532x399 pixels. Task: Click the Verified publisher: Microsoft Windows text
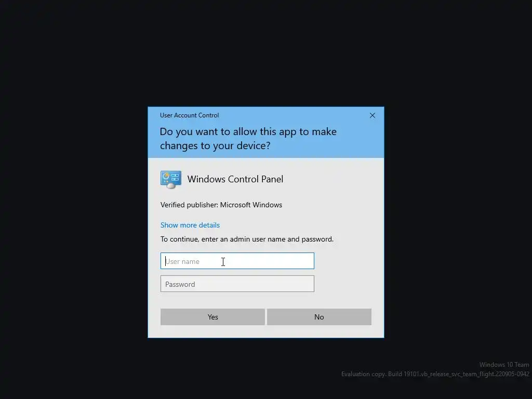click(221, 205)
